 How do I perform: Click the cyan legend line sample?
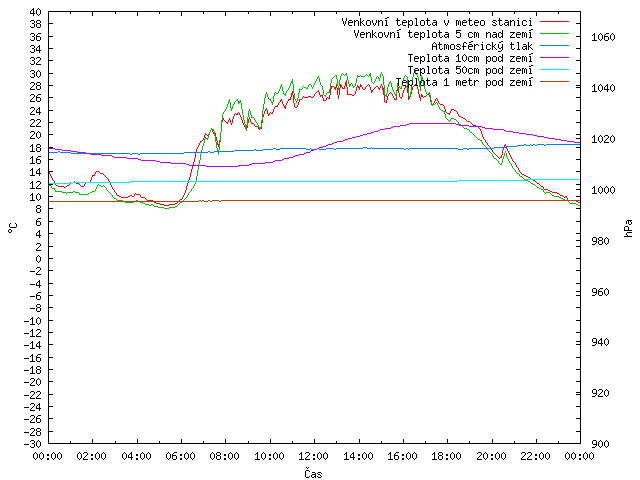coord(554,70)
